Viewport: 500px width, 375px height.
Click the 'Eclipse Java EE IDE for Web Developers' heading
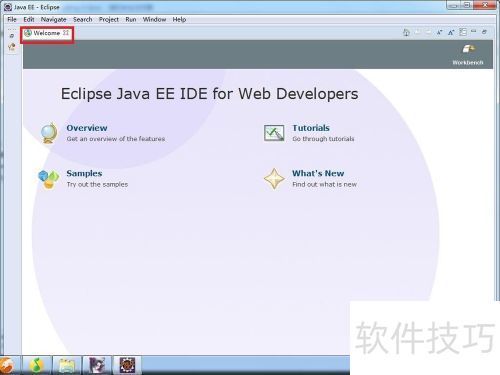click(x=210, y=94)
